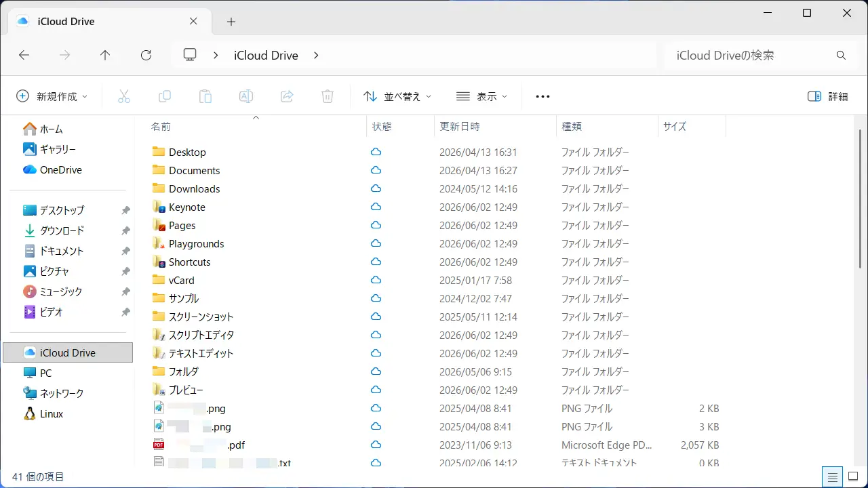Select the スクリプトエディタ folder name
Screen dimensions: 868x488
pyautogui.click(x=201, y=335)
